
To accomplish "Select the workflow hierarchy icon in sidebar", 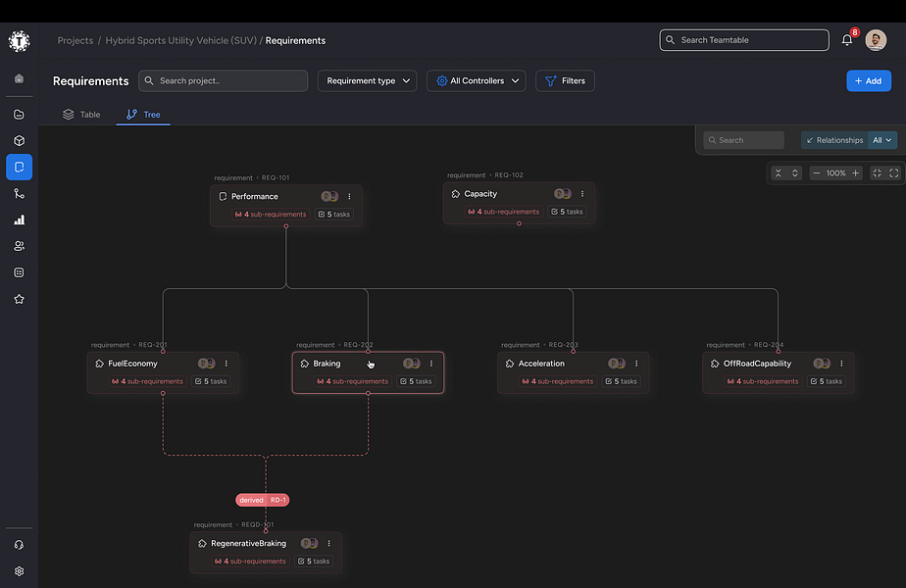I will tap(18, 193).
